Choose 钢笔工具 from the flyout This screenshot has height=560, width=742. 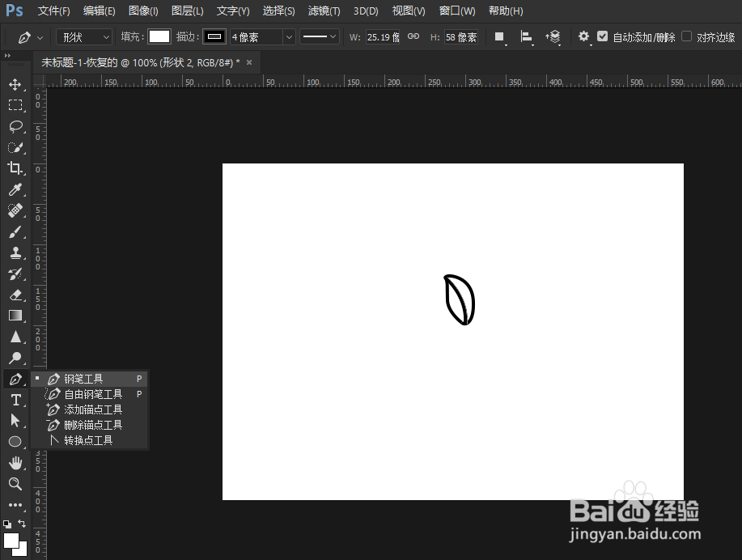click(x=90, y=379)
